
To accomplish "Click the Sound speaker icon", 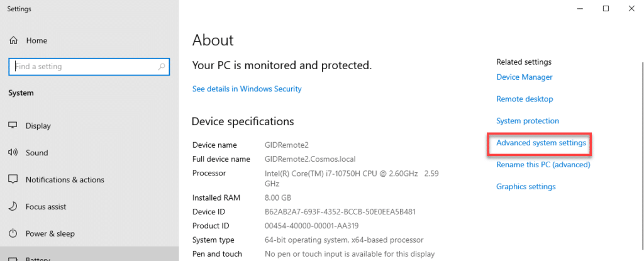I will point(13,153).
